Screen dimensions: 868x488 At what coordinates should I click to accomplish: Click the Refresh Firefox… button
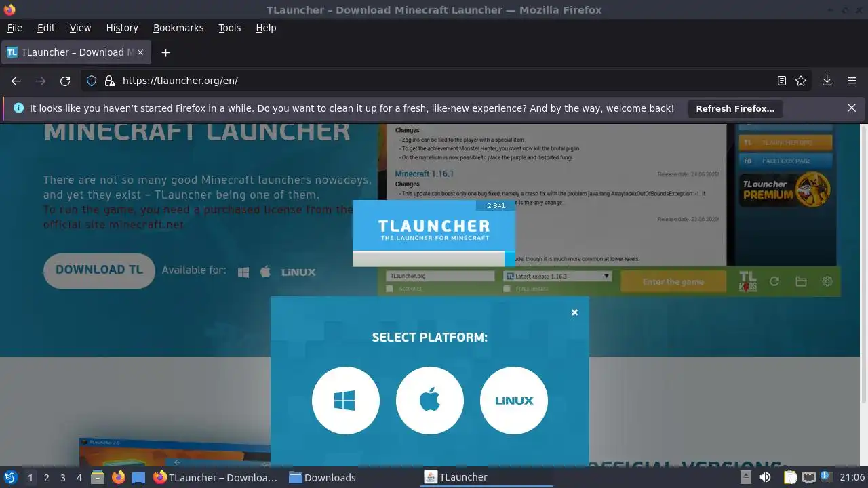(735, 108)
